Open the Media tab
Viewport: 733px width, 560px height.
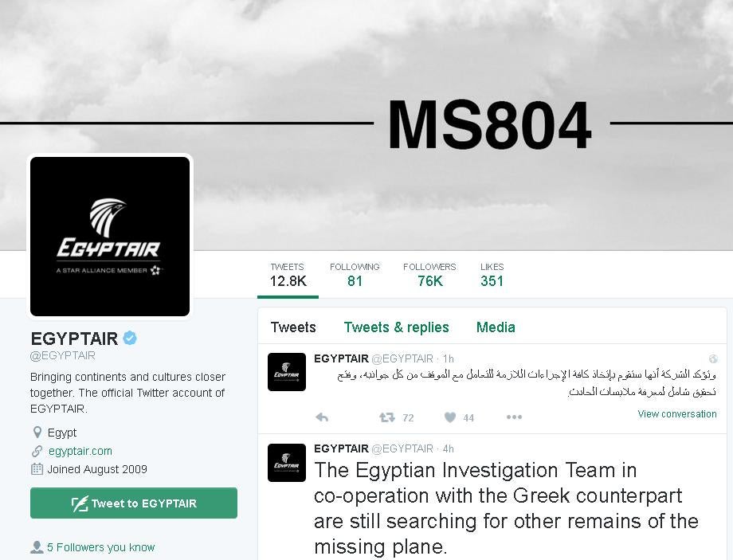pos(496,327)
